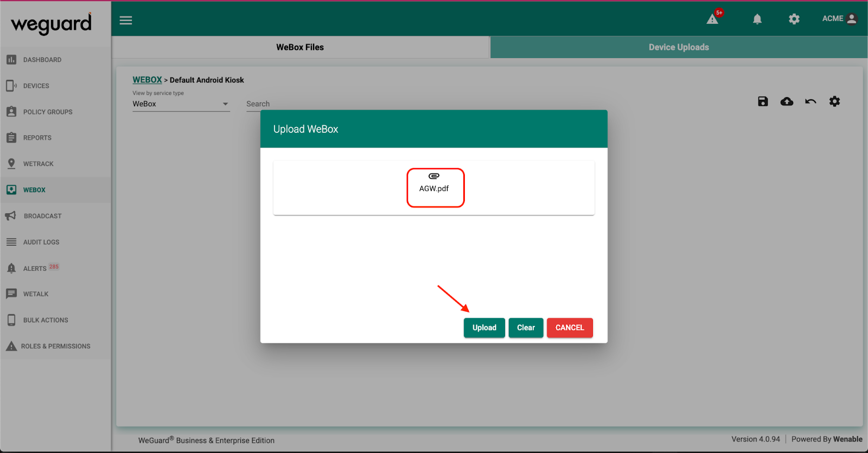Image resolution: width=868 pixels, height=453 pixels.
Task: Open the WeBox toolbar gear settings
Action: click(834, 101)
